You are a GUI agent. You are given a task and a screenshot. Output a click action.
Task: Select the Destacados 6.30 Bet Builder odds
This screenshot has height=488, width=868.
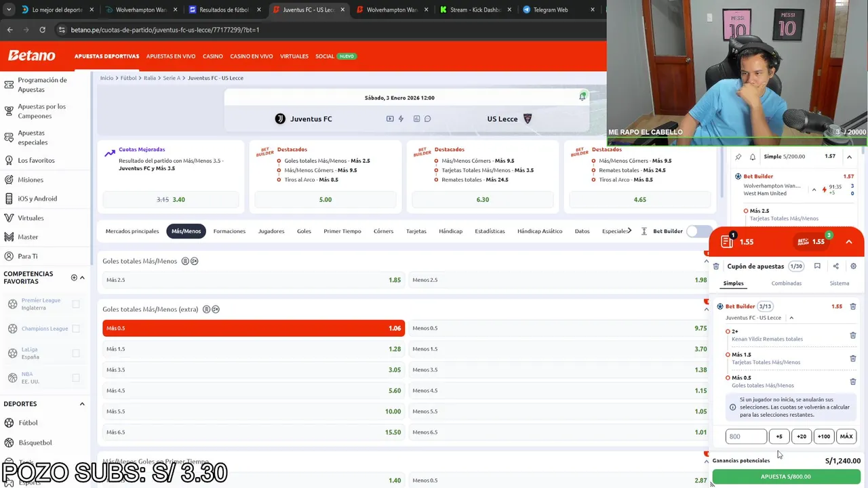483,199
